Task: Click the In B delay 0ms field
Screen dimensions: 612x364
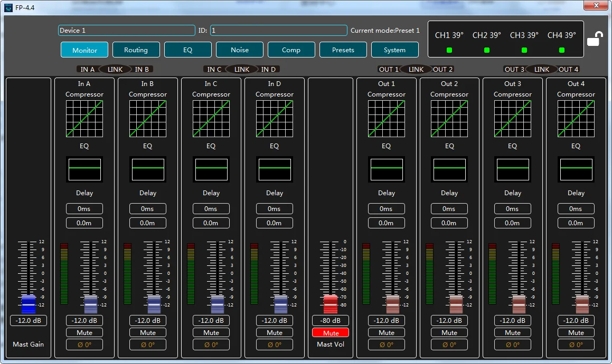Action: 148,209
